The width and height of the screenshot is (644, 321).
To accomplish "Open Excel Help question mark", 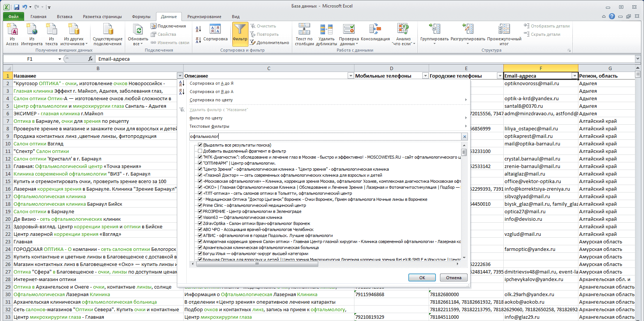I will [612, 16].
